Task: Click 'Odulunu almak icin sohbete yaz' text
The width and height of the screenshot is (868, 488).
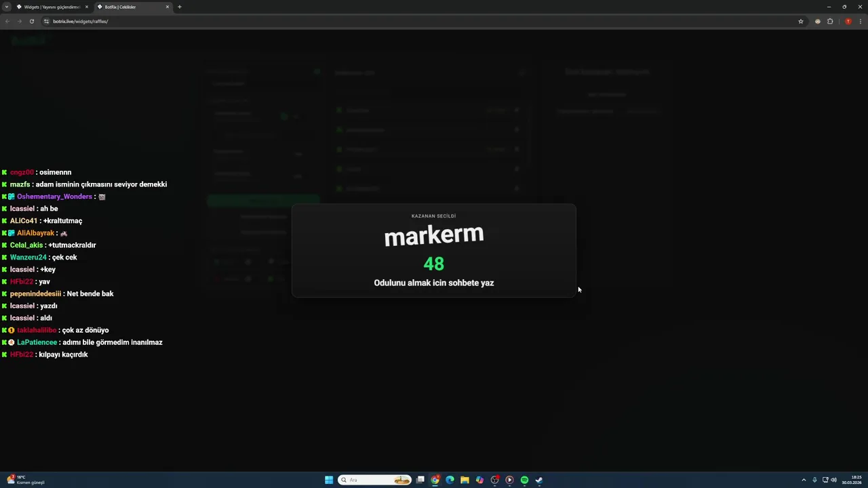Action: (434, 283)
